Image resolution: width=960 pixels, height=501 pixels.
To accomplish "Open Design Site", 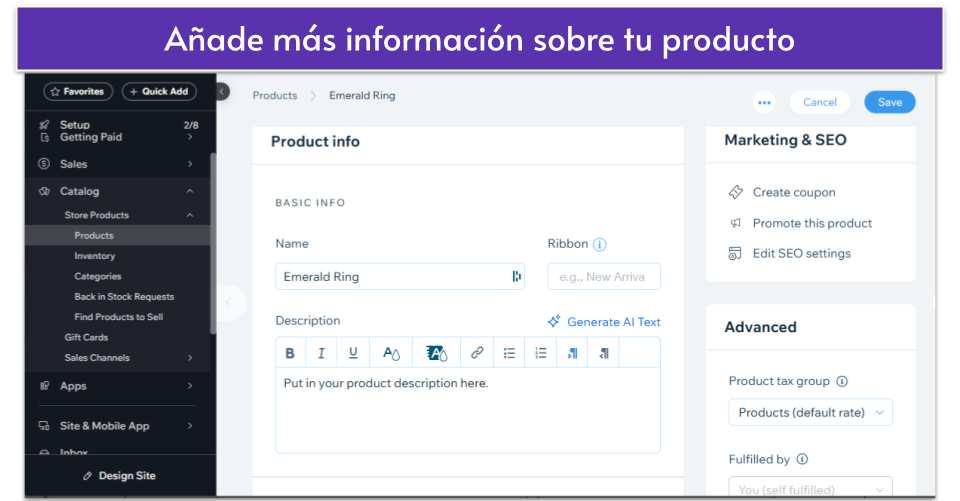I will (x=121, y=476).
